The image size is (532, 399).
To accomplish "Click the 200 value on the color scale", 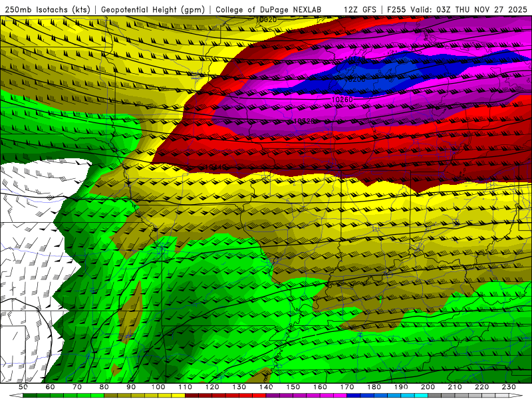I will [428, 387].
